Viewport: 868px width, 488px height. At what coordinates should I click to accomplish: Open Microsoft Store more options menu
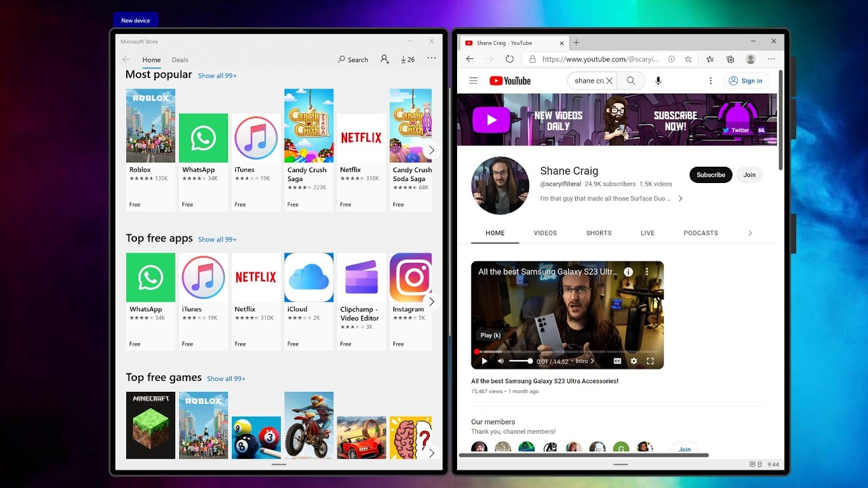[x=431, y=59]
